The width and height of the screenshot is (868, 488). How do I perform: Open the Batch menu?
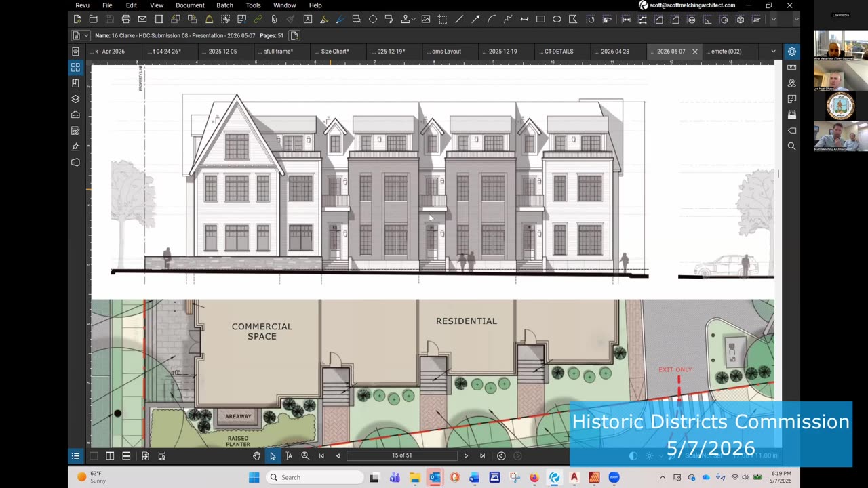224,5
